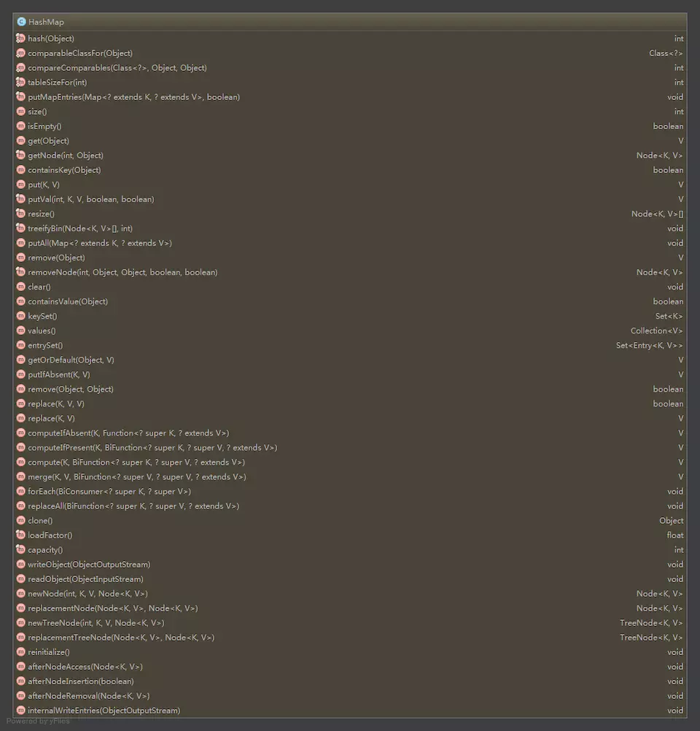This screenshot has height=731, width=700.
Task: Click the Set<K> return type of keySet()
Action: coord(669,316)
